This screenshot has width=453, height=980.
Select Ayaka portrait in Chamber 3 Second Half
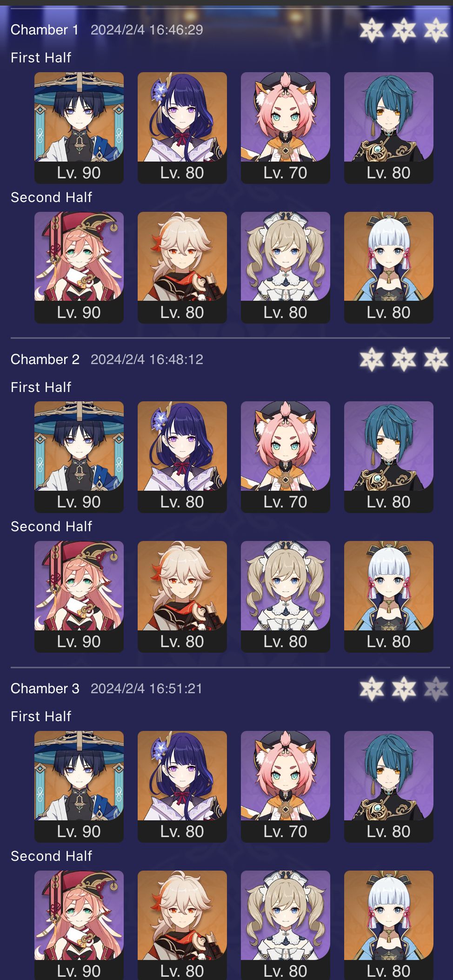389,925
